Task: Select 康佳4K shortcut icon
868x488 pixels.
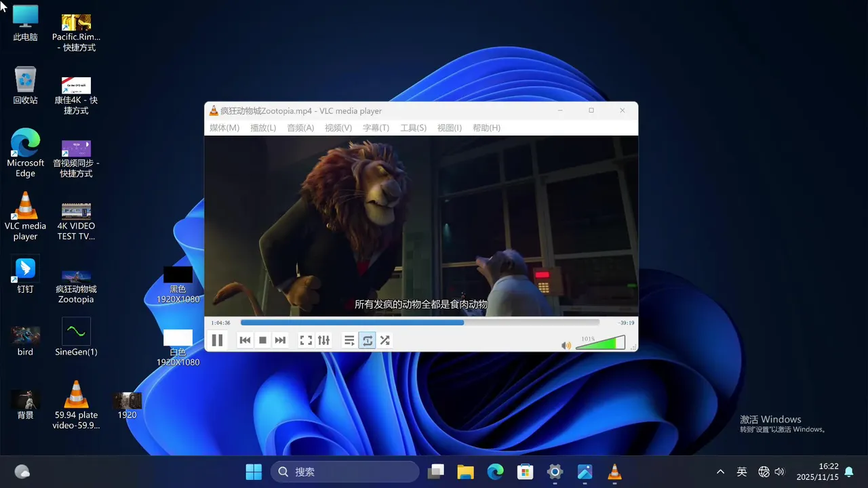Action: (76, 95)
